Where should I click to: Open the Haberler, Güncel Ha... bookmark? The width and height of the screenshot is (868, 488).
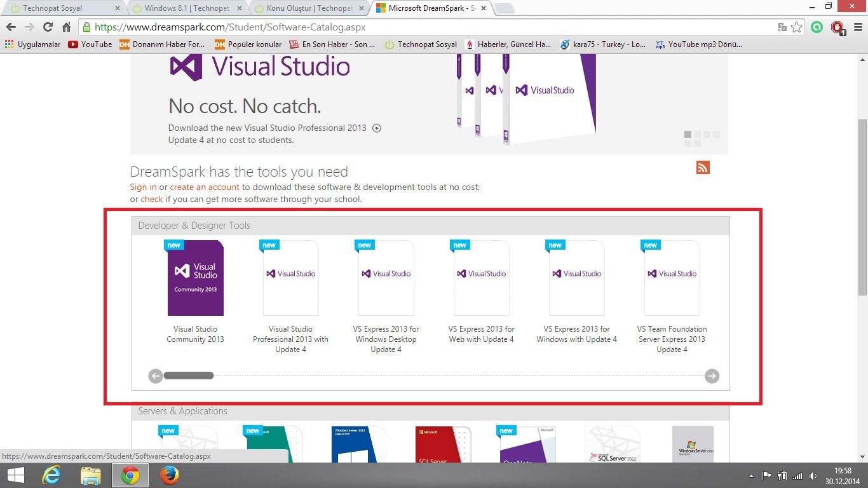click(508, 44)
